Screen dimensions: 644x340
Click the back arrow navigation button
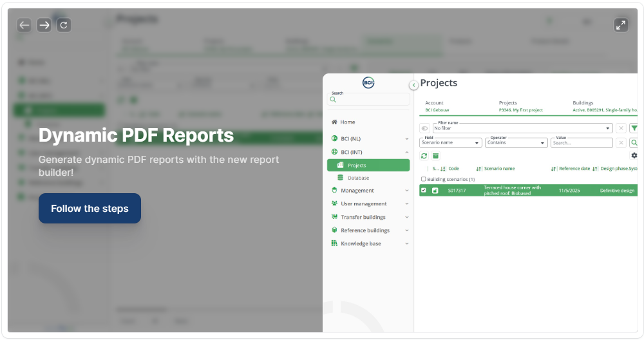point(24,25)
